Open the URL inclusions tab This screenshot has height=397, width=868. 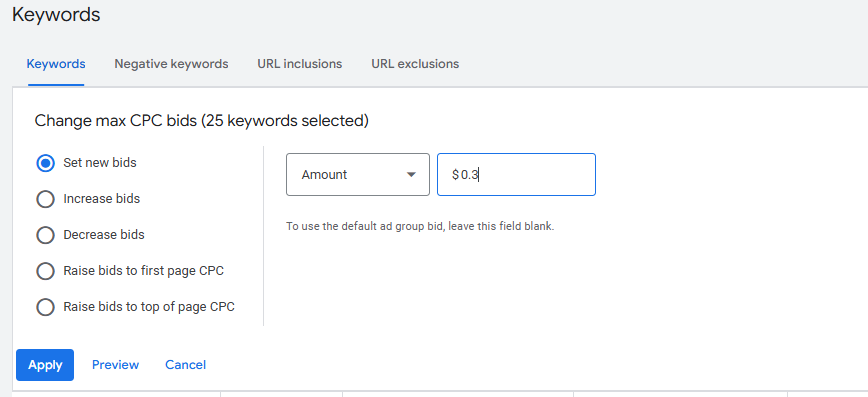tap(299, 64)
